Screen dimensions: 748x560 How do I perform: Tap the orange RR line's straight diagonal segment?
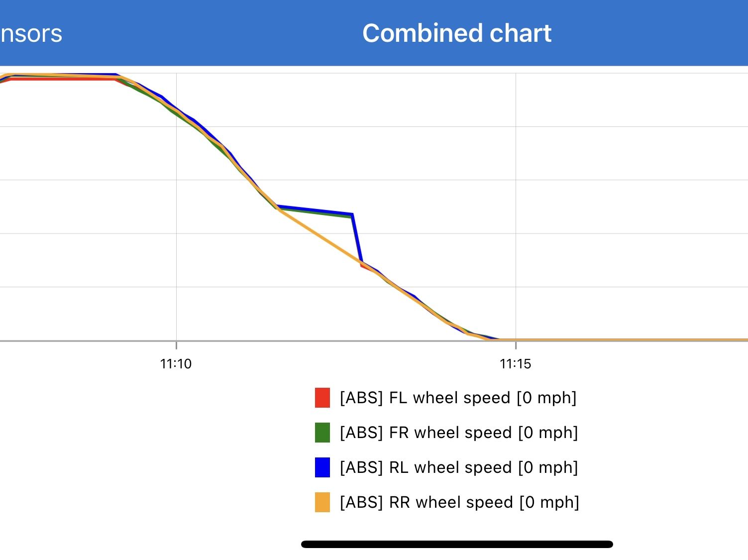(x=319, y=235)
